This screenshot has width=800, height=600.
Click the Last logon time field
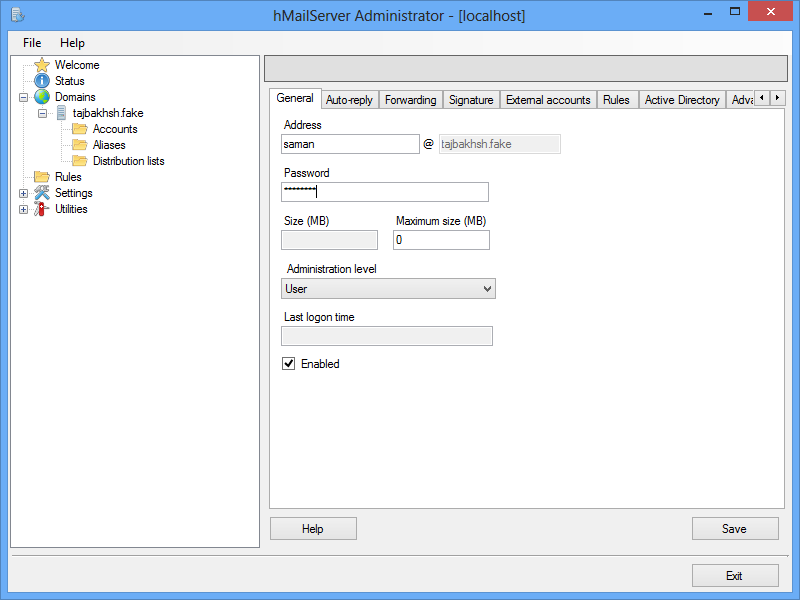pyautogui.click(x=387, y=336)
